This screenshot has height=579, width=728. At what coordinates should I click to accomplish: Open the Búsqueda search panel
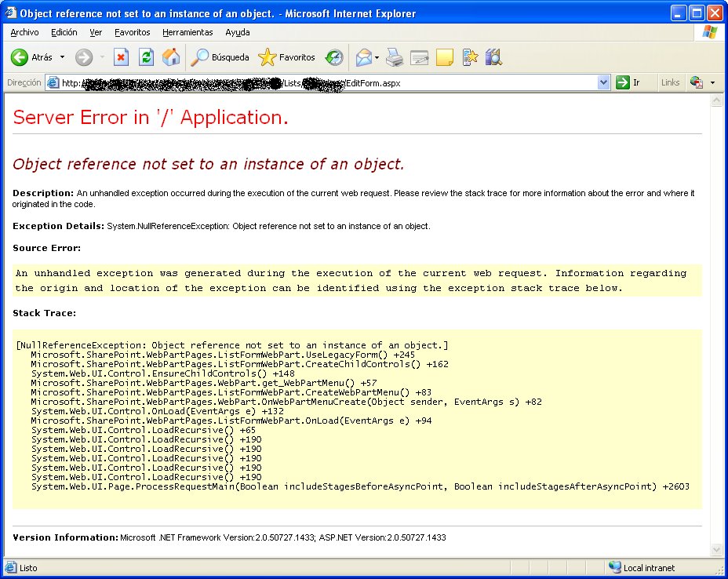click(x=220, y=57)
